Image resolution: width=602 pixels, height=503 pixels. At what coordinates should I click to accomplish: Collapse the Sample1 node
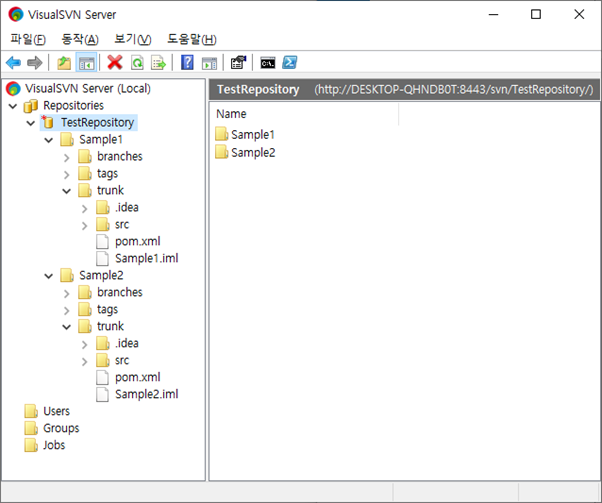coord(49,140)
